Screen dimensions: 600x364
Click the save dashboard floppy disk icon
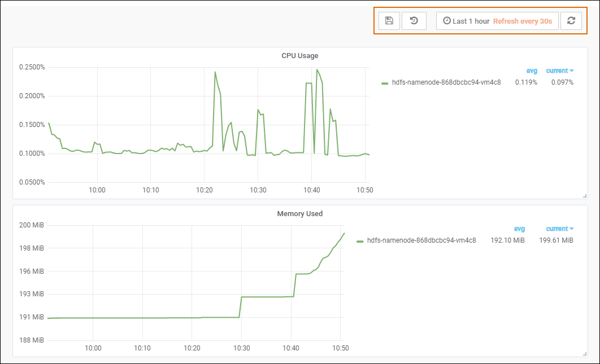pyautogui.click(x=389, y=21)
